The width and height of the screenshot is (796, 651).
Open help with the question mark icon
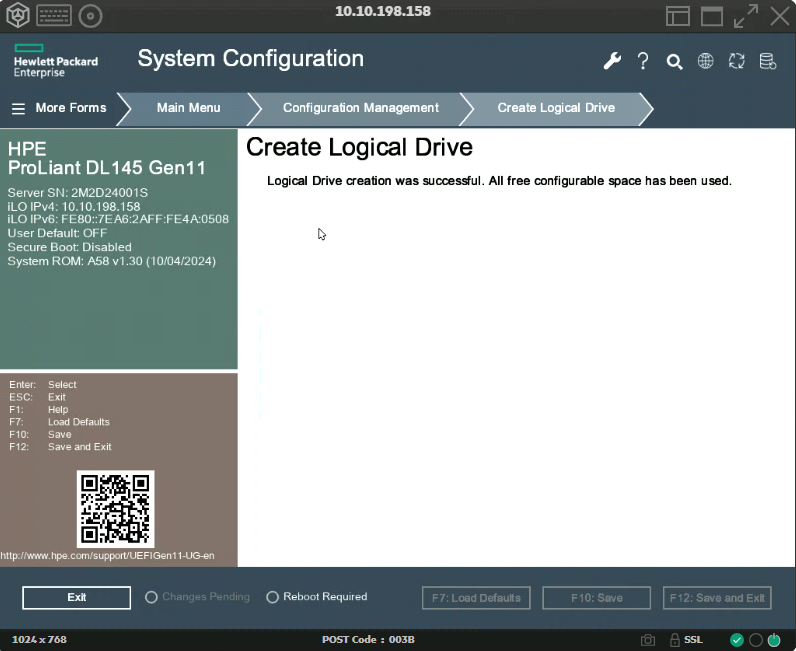(x=643, y=61)
